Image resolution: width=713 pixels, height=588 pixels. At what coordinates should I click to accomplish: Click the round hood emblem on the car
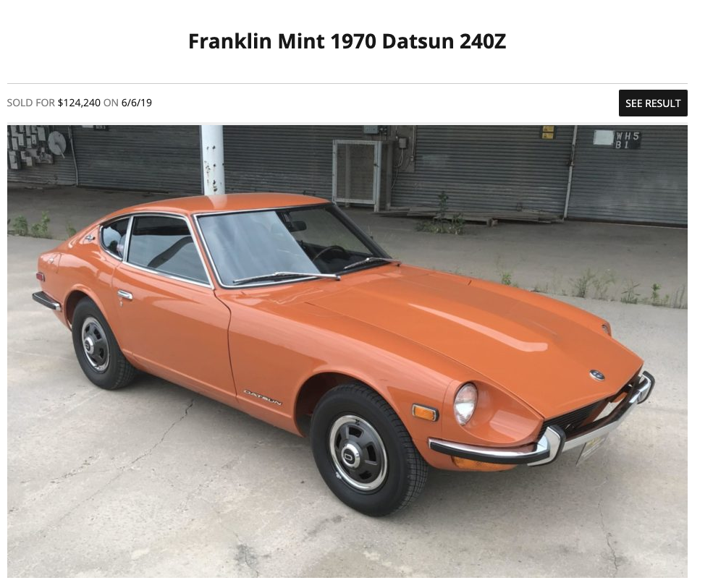coord(596,375)
